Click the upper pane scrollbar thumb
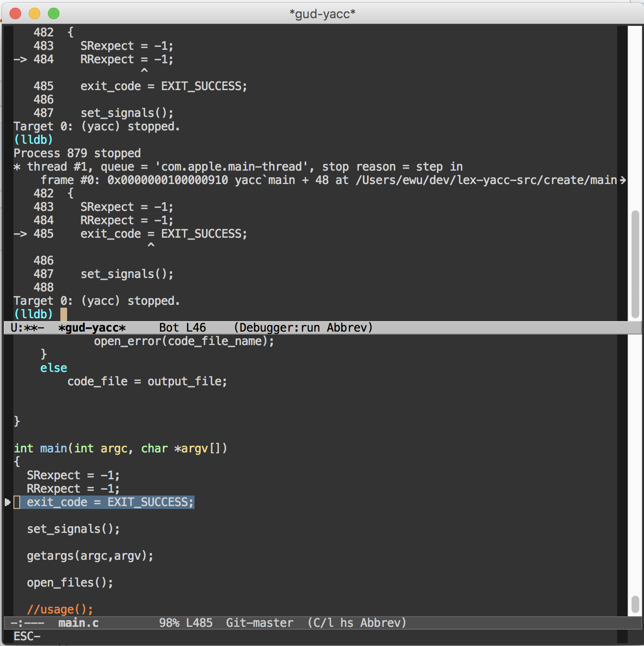The height and width of the screenshot is (646, 644). point(635,264)
